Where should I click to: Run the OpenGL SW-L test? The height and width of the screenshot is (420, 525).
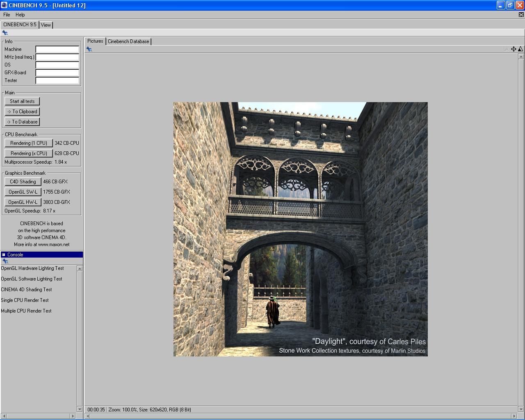point(23,192)
